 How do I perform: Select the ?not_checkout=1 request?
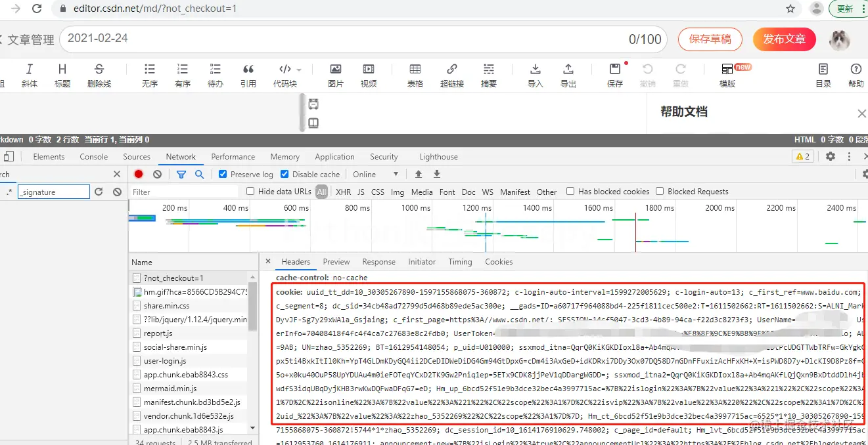pyautogui.click(x=189, y=278)
